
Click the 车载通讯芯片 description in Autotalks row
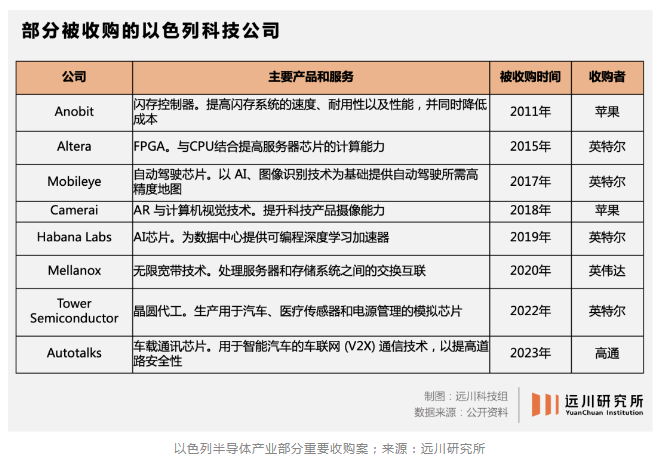point(311,353)
